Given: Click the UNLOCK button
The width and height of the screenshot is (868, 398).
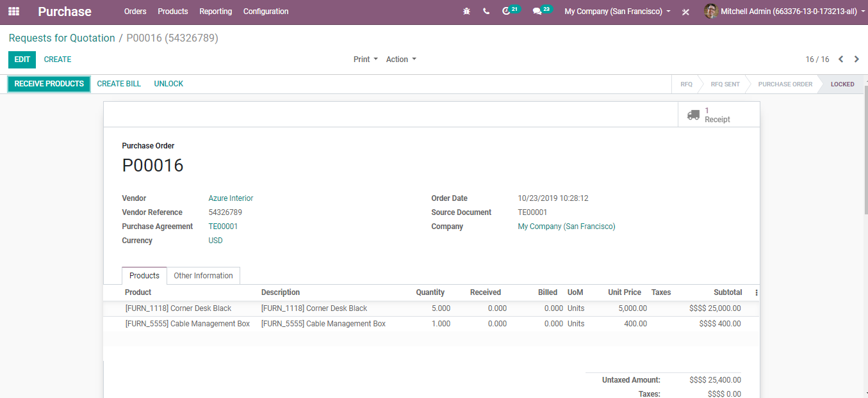Looking at the screenshot, I should pos(168,84).
